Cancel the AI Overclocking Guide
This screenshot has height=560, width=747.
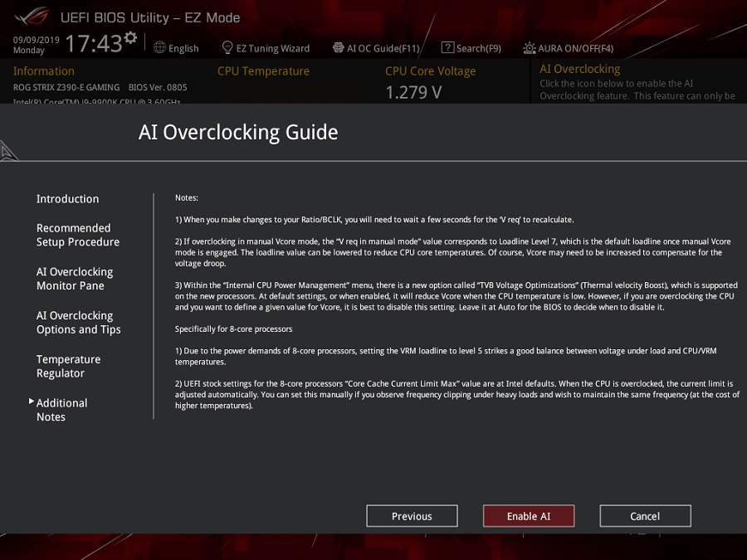[645, 516]
